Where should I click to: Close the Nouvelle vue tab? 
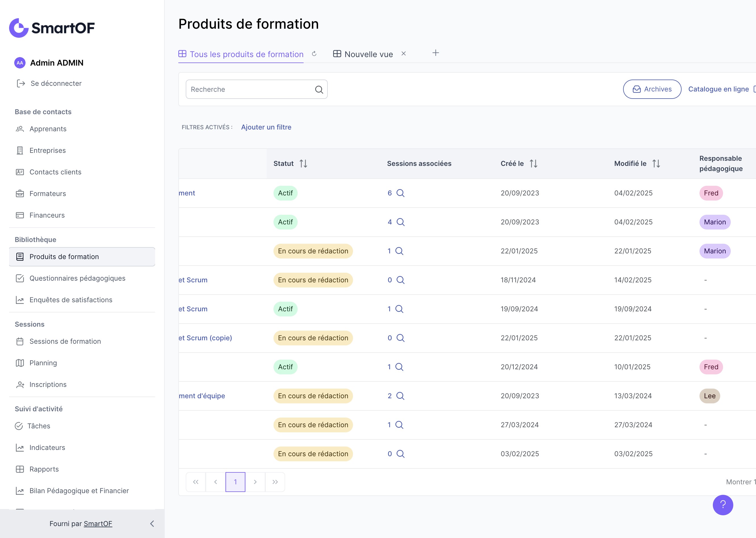pyautogui.click(x=403, y=53)
